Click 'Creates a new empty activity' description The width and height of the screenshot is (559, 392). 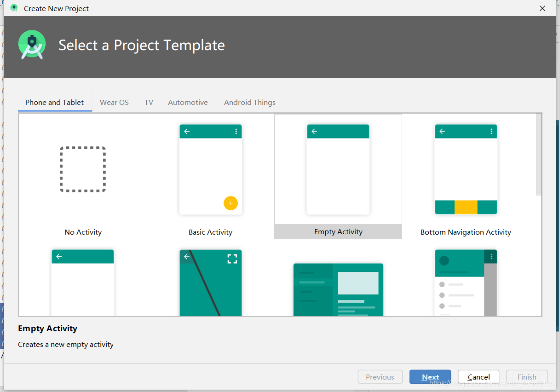[66, 344]
